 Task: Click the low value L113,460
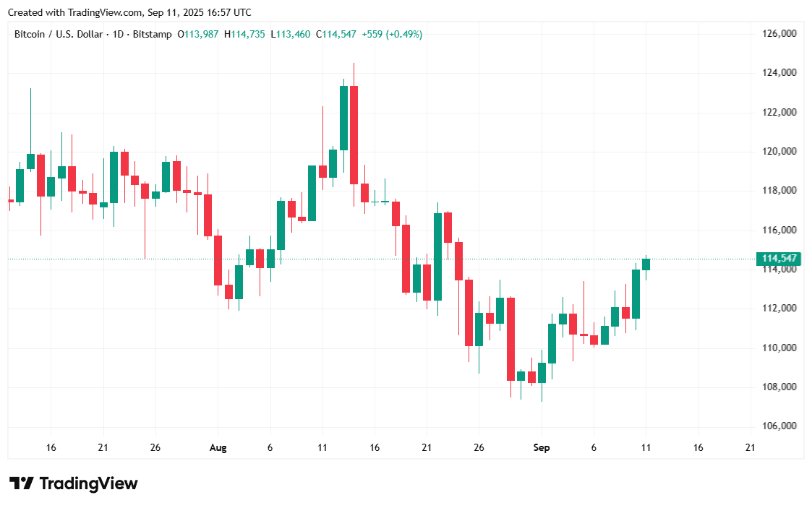click(290, 34)
